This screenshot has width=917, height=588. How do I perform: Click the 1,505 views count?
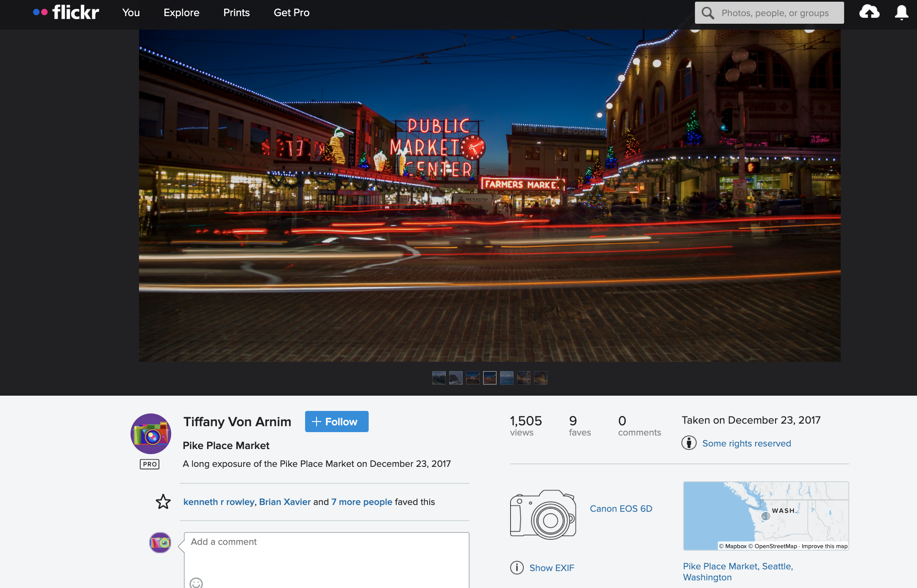526,426
